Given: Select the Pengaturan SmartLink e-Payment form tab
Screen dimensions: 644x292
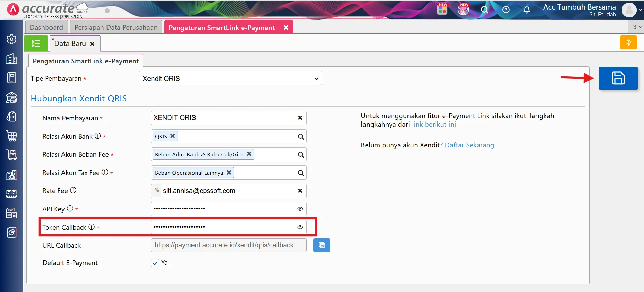Looking at the screenshot, I should click(x=86, y=61).
